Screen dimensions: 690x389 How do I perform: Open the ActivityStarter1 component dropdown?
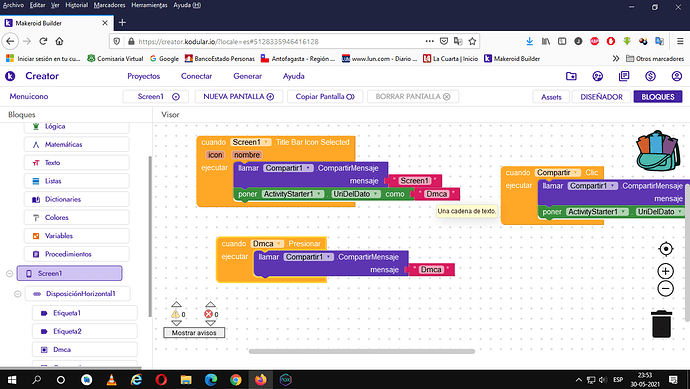coord(319,194)
